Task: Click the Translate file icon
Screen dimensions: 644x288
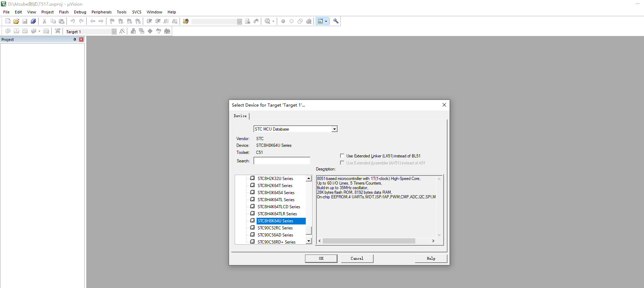Action: 8,31
